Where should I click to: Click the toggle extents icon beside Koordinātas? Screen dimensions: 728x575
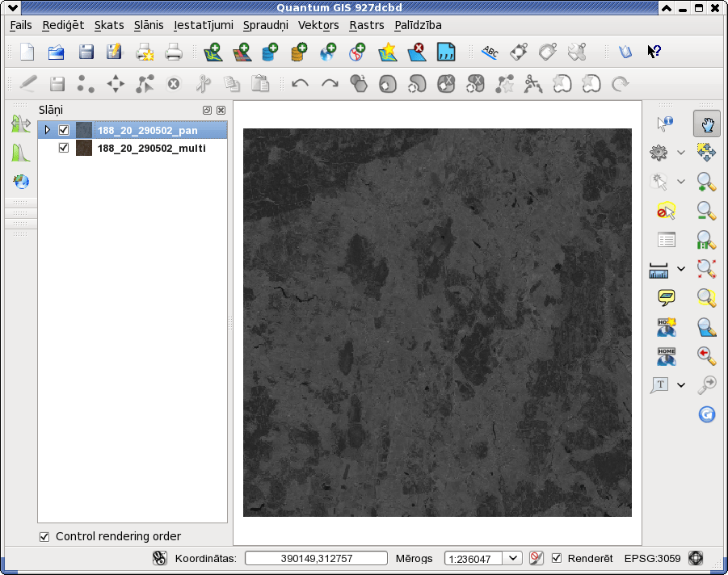(160, 558)
